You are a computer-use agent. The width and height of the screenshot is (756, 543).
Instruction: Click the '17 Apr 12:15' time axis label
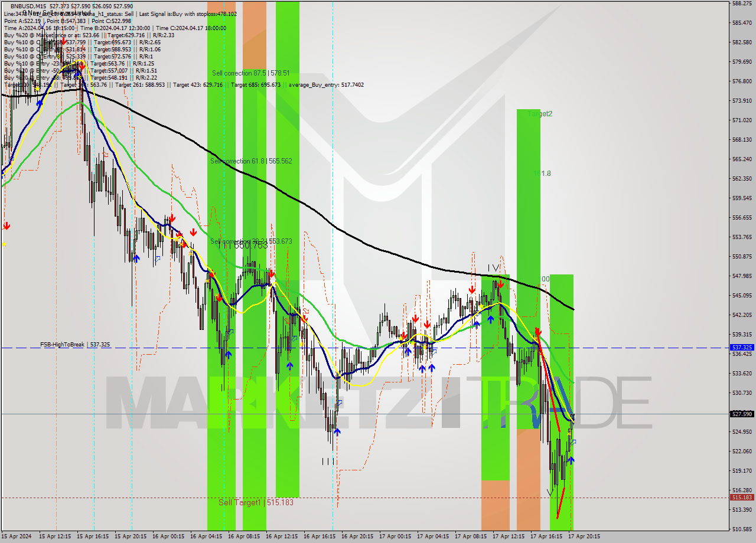coord(509,537)
